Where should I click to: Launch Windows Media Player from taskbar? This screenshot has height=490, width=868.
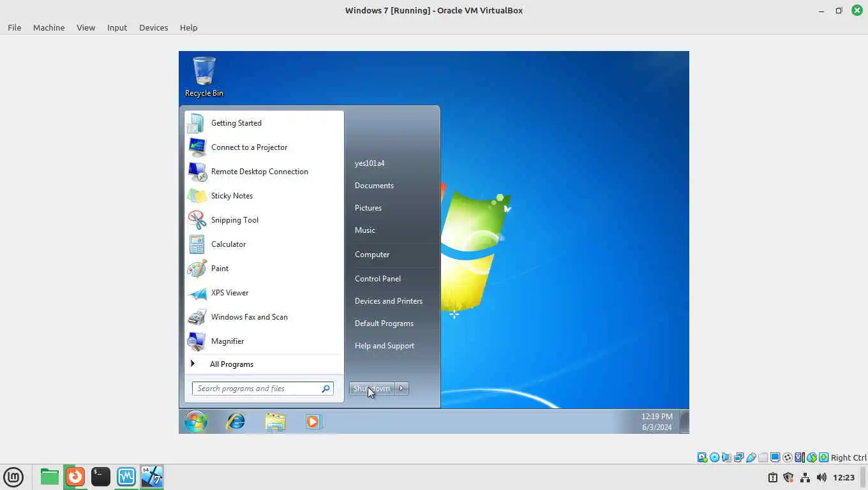click(x=313, y=422)
